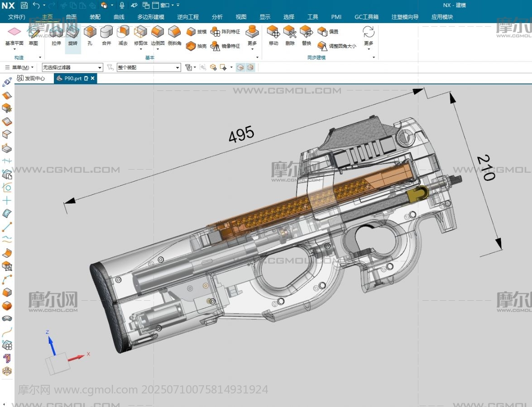Click the top sidebar measure-style icon
532x407 pixels.
(7, 82)
